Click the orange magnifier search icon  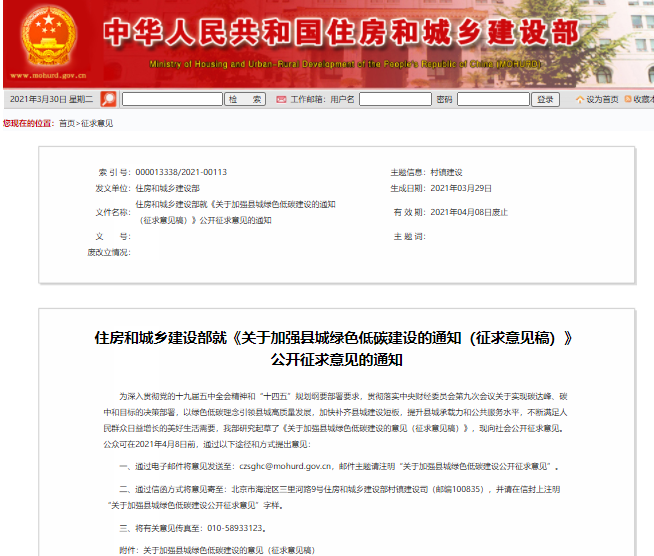click(108, 99)
